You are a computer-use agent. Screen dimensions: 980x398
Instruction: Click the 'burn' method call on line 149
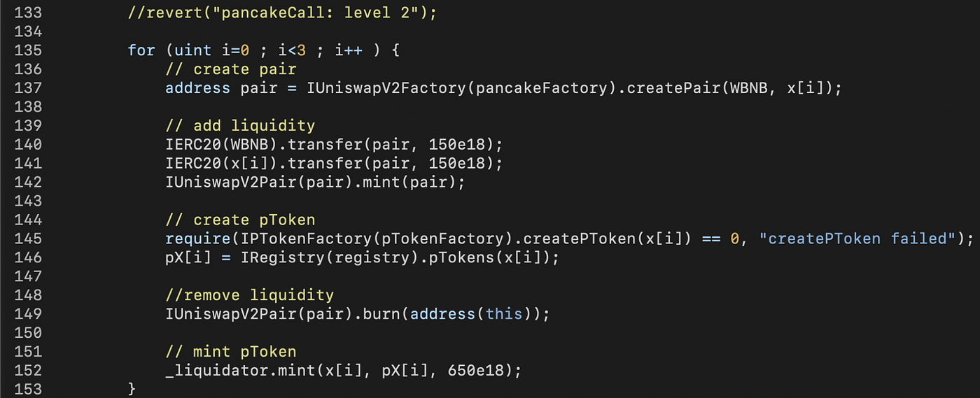pos(381,314)
